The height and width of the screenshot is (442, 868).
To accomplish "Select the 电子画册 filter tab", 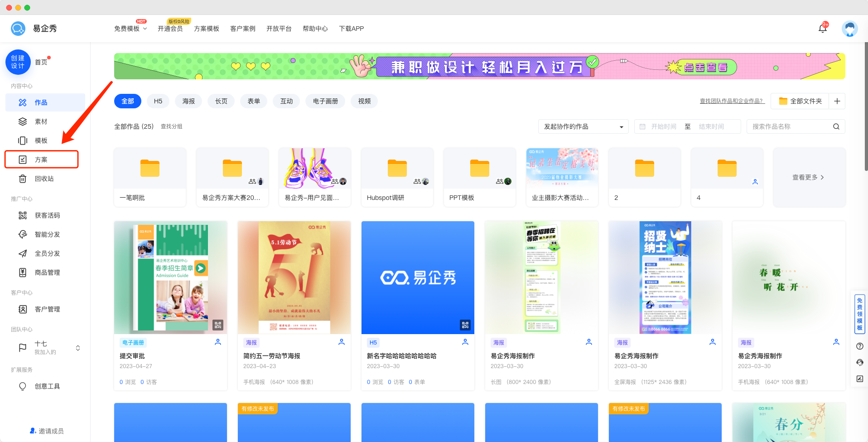I will click(x=325, y=101).
